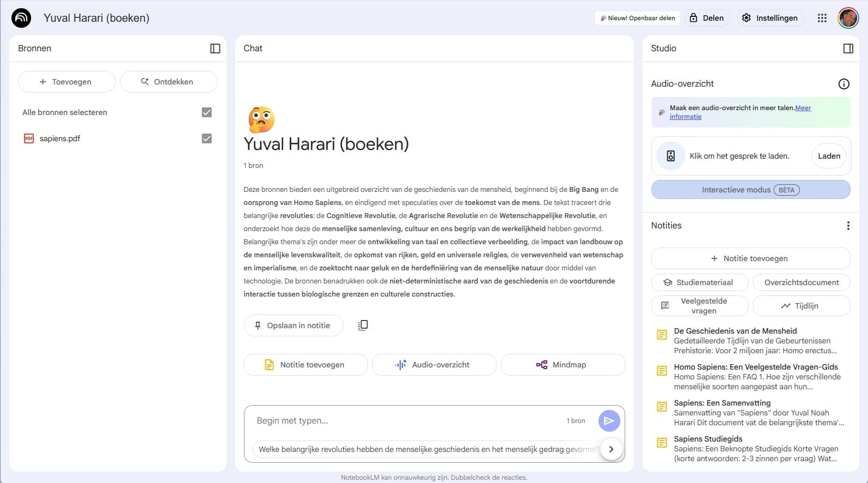Generate Veelgestelde vragen

[700, 306]
